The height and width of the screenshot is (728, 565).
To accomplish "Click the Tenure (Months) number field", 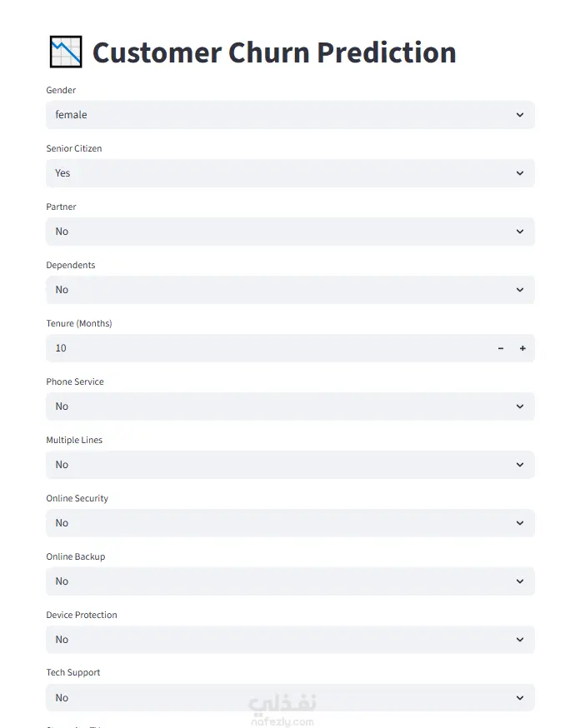I will coord(268,348).
